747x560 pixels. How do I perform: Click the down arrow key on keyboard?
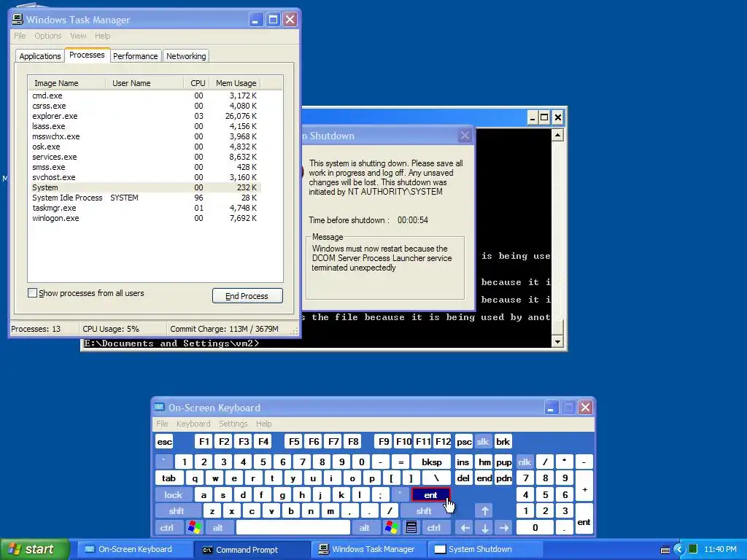coord(484,527)
